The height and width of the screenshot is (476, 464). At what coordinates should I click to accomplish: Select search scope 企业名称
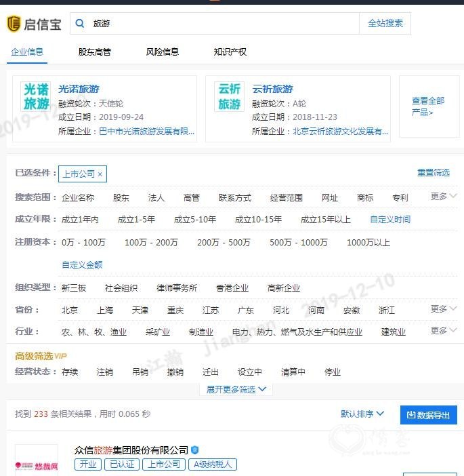pyautogui.click(x=78, y=197)
